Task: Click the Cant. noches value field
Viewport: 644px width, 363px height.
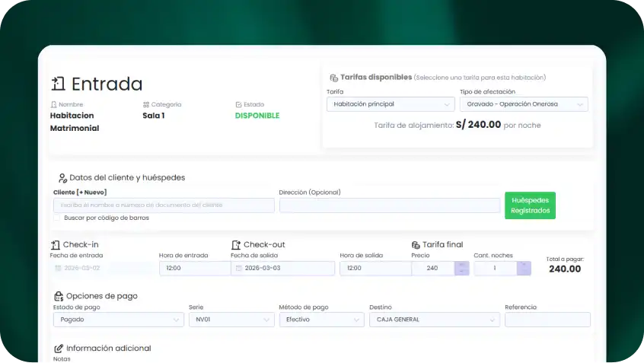Action: (x=496, y=268)
